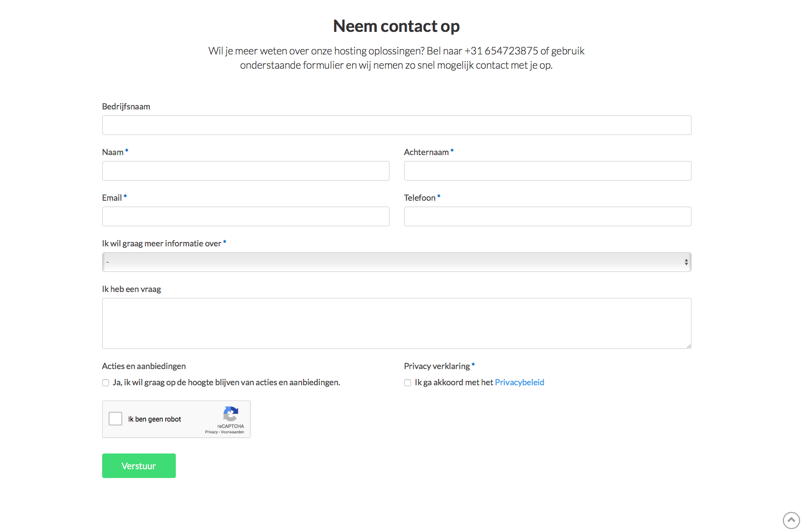Viewport: 804px width, 532px height.
Task: Click the scroll-to-top arrow icon
Action: pos(791,520)
